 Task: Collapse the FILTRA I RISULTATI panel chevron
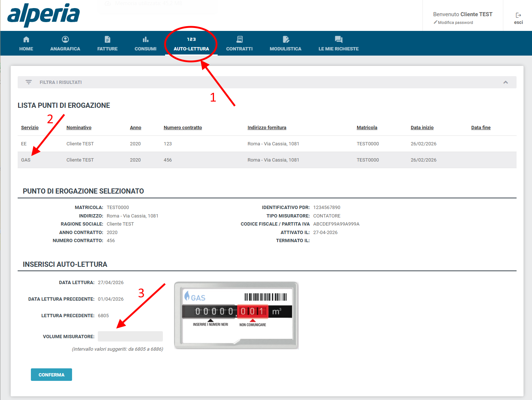[x=506, y=82]
